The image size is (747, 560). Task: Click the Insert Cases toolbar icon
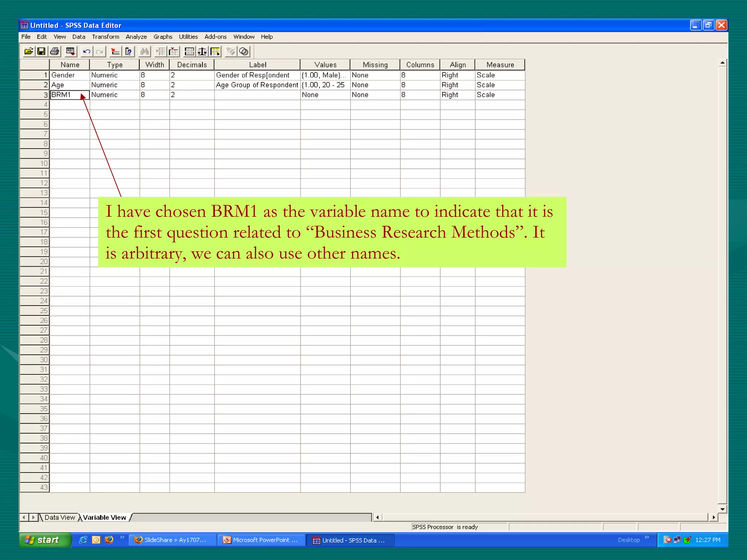pos(160,51)
